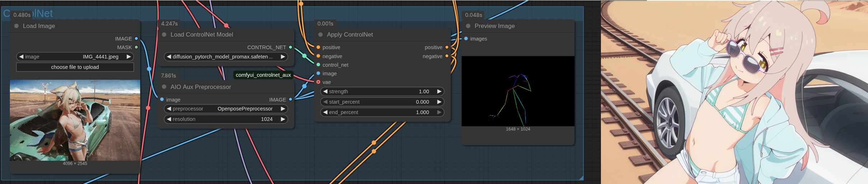868x184 pixels.
Task: Switch to previous ControlNet model arrow
Action: [x=169, y=57]
